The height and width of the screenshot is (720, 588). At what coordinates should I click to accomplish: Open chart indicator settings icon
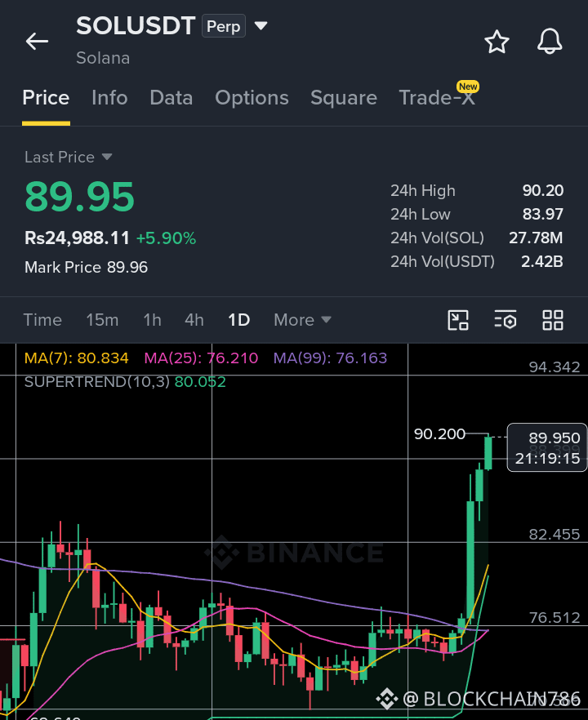(506, 320)
